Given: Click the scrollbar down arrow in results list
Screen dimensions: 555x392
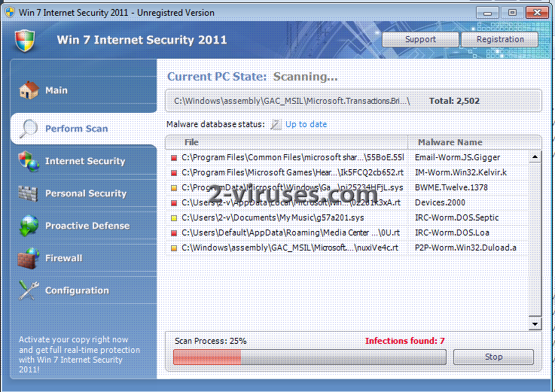Looking at the screenshot, I should [535, 324].
